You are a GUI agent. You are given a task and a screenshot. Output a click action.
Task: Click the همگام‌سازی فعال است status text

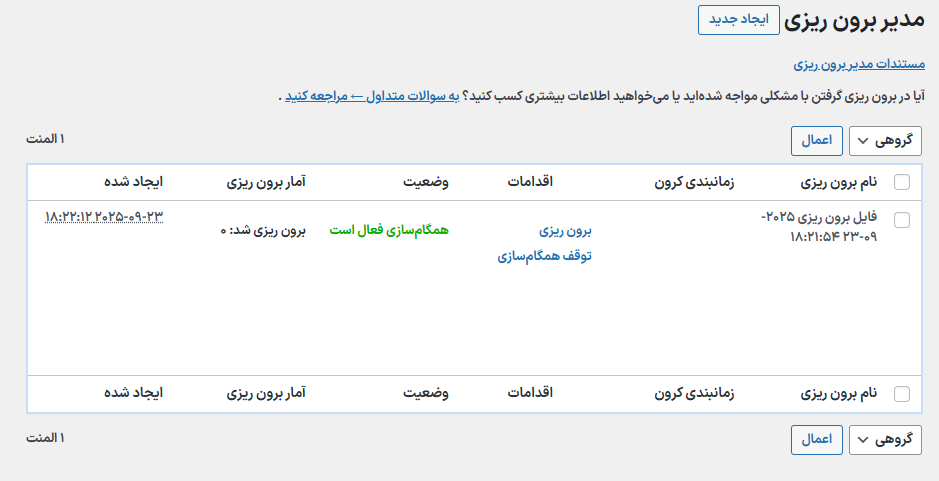click(x=389, y=230)
